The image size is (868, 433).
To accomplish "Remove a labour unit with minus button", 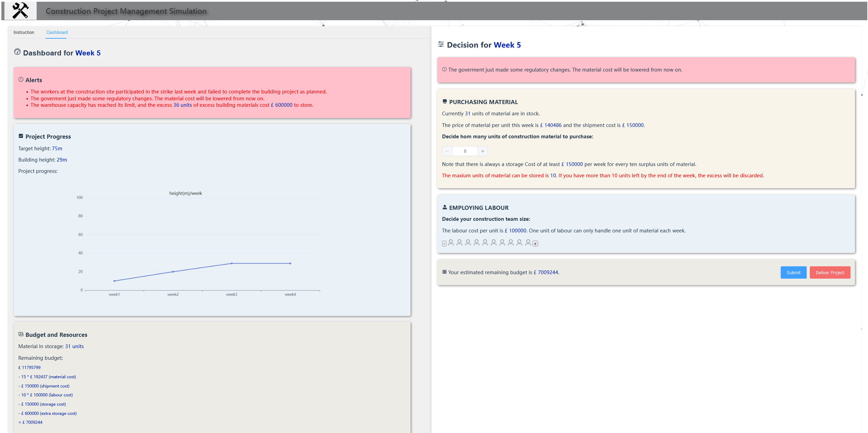I will [444, 244].
